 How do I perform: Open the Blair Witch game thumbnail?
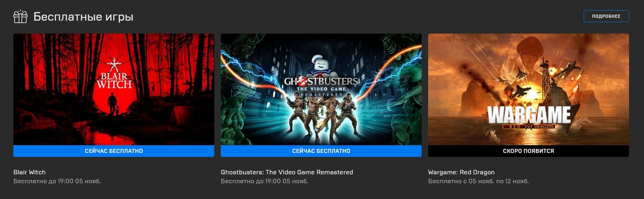[x=114, y=89]
